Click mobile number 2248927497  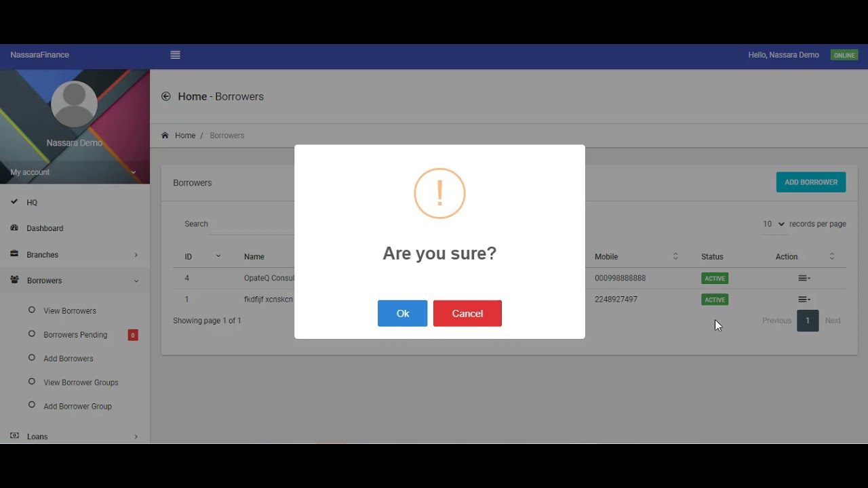click(616, 300)
